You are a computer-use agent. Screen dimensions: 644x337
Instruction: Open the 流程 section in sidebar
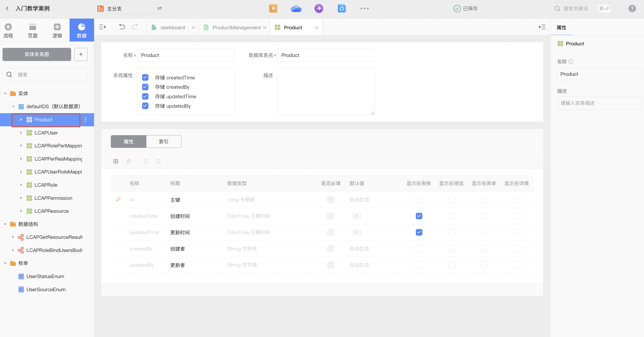8,31
